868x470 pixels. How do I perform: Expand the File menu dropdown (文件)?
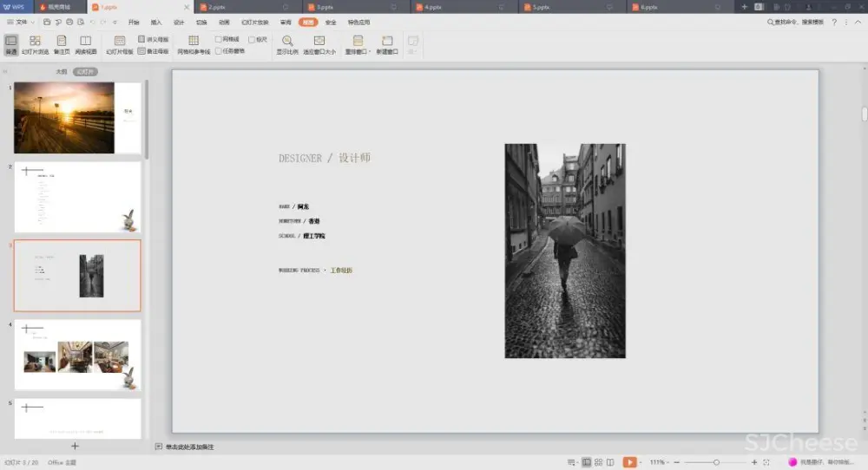[x=19, y=22]
